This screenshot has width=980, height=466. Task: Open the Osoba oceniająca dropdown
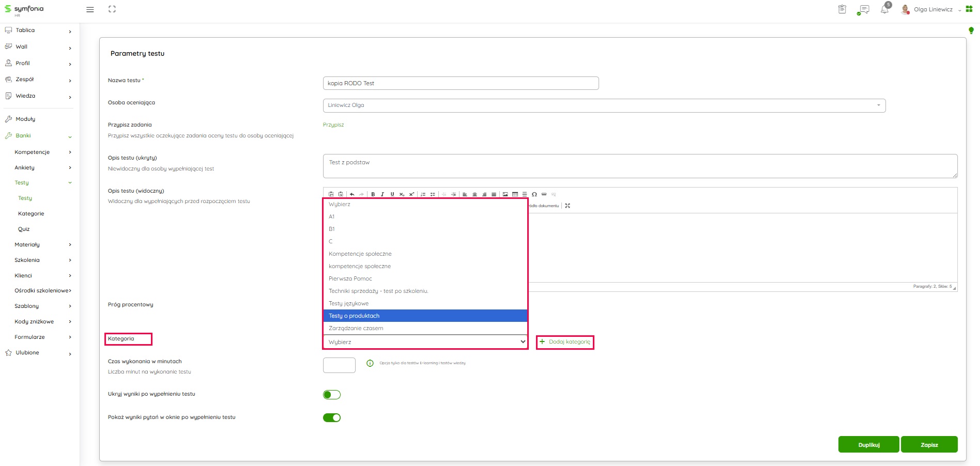[x=604, y=105]
